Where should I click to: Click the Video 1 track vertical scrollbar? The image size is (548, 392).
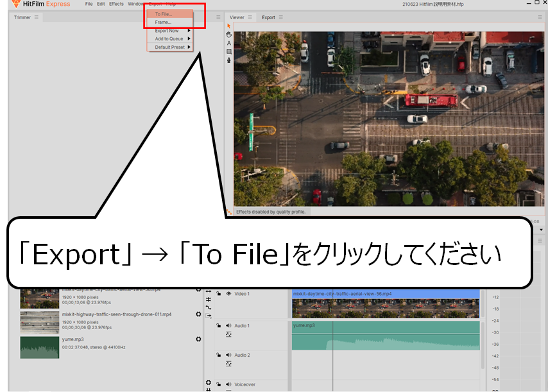(x=483, y=303)
